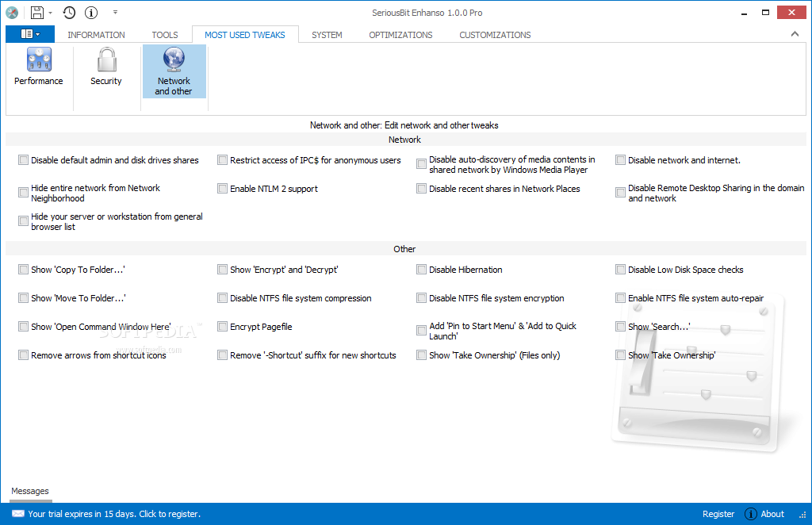The width and height of the screenshot is (812, 525).
Task: Click the trial expires register message
Action: click(114, 514)
